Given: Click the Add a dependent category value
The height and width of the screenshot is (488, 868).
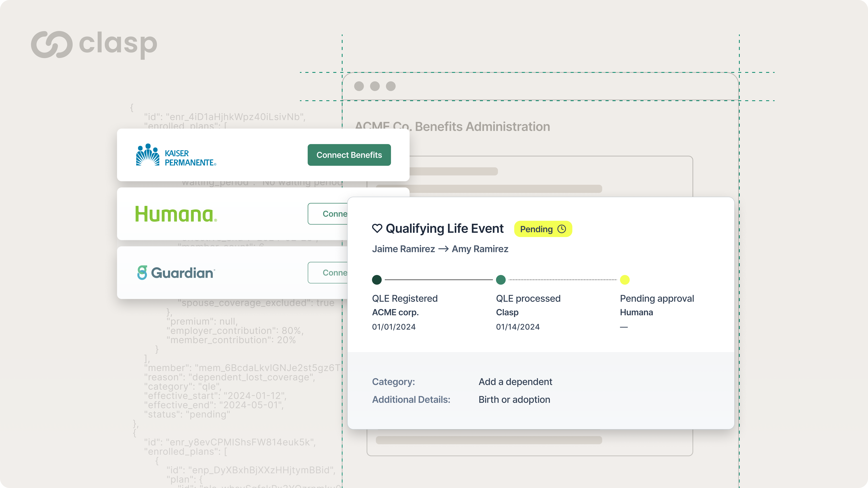Looking at the screenshot, I should tap(515, 382).
